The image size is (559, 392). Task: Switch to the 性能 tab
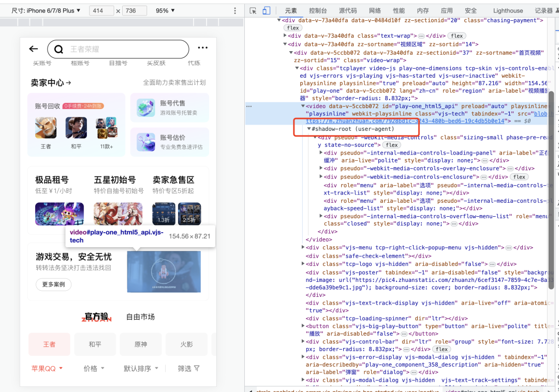tap(399, 11)
